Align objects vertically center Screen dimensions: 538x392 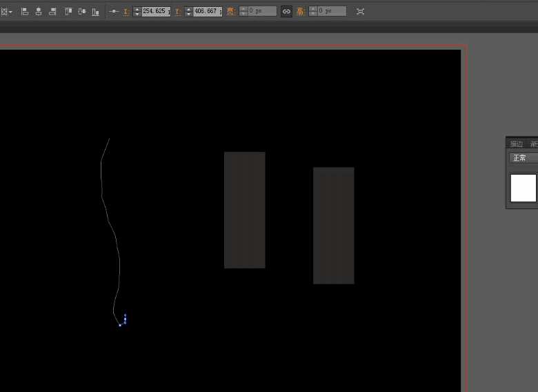pos(82,12)
